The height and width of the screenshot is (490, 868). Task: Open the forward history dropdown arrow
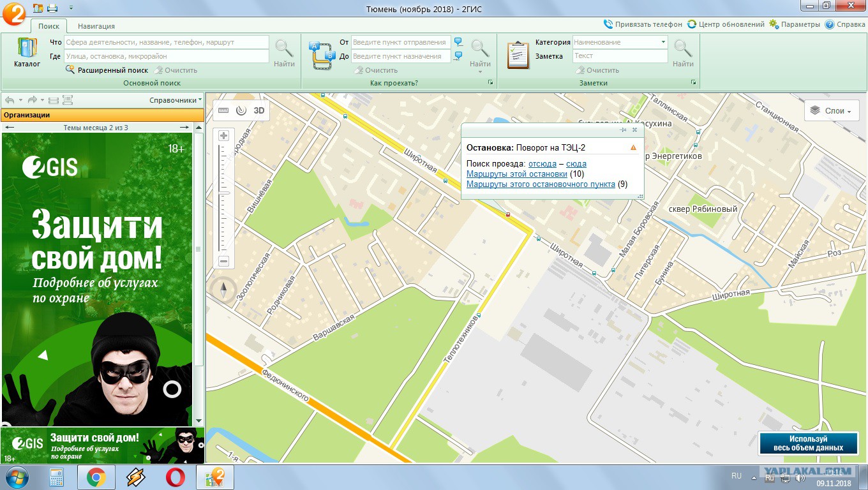tap(43, 100)
